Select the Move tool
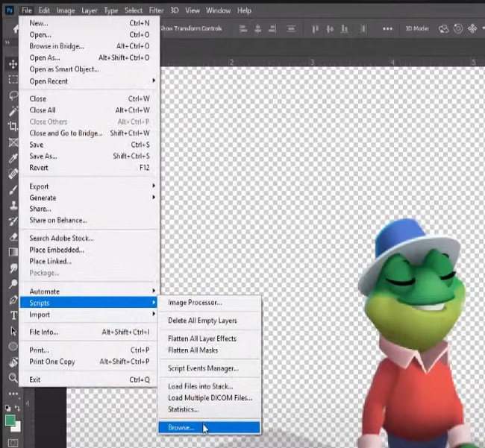The height and width of the screenshot is (448, 485). pos(13,64)
